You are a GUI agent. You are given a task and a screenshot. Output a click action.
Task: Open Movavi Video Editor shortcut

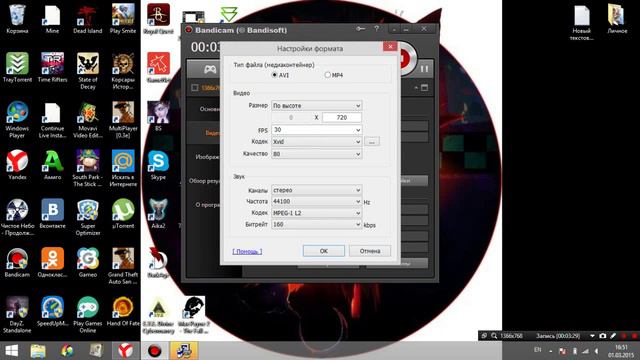tap(87, 120)
